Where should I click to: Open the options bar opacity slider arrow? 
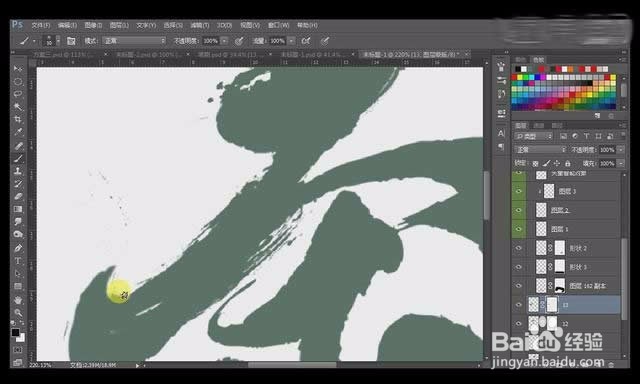click(224, 41)
